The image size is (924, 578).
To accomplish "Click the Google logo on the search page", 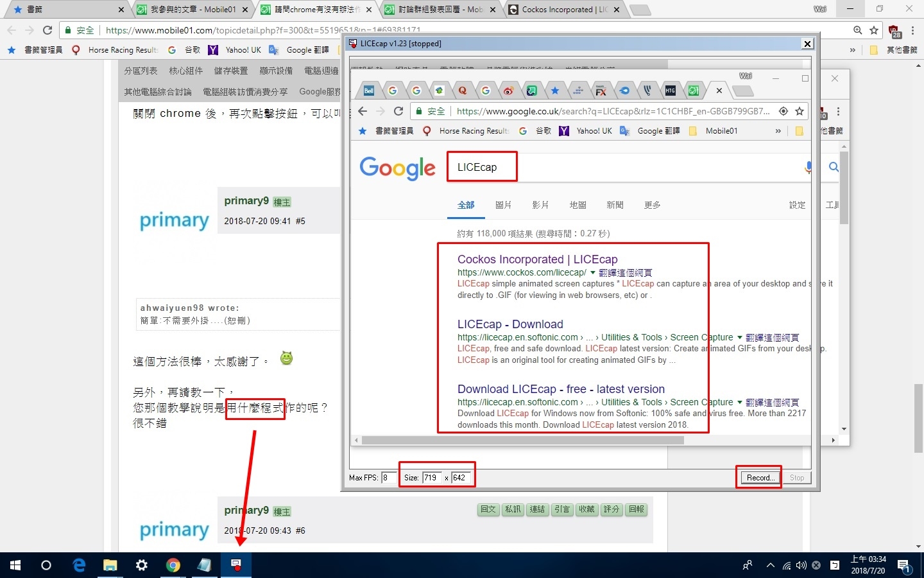I will point(397,168).
